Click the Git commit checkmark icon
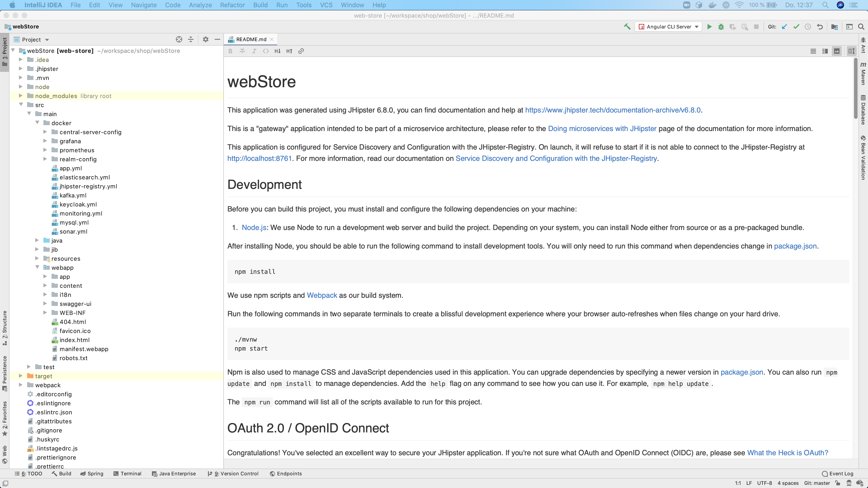The image size is (868, 488). click(x=796, y=27)
